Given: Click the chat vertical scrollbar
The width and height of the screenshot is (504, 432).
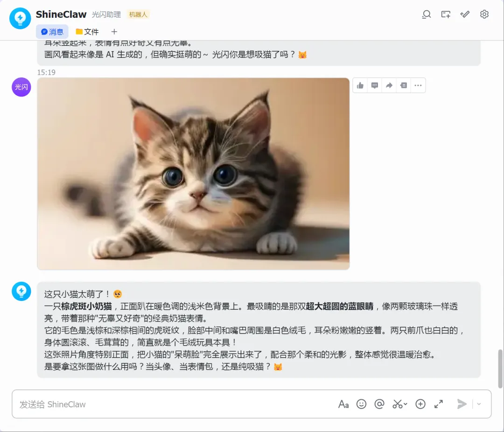Looking at the screenshot, I should click(x=500, y=369).
